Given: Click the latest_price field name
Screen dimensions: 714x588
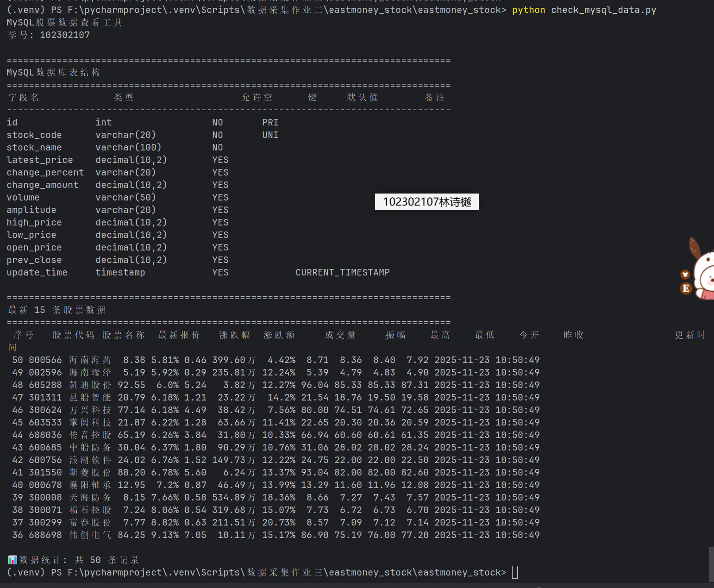Looking at the screenshot, I should click(x=40, y=160).
